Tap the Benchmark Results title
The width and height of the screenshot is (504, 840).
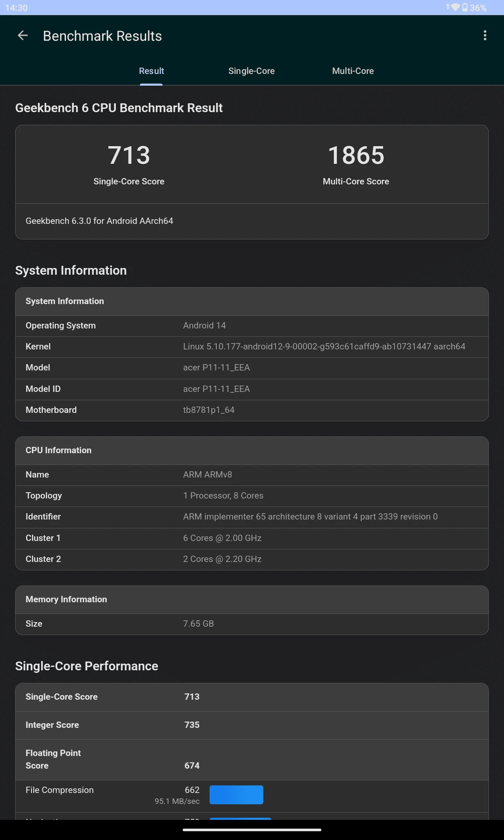102,36
